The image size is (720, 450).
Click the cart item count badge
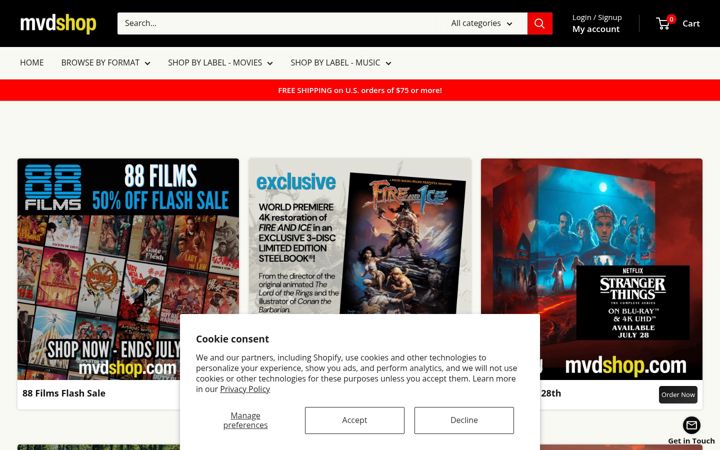coord(671,19)
